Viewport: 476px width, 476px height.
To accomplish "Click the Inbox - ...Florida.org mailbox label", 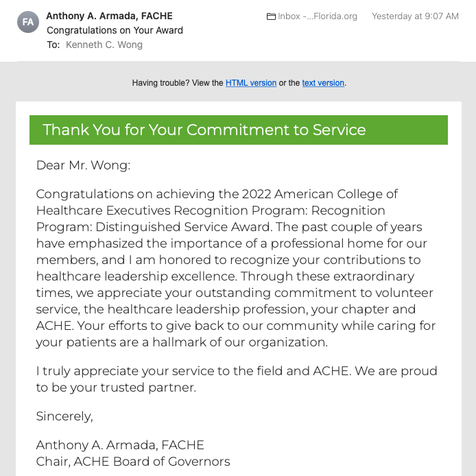I will (x=317, y=16).
